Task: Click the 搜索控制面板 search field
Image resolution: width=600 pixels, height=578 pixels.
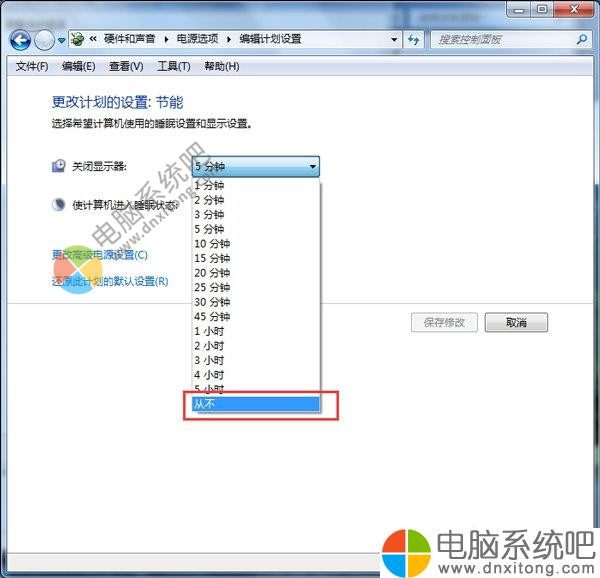Action: tap(500, 40)
